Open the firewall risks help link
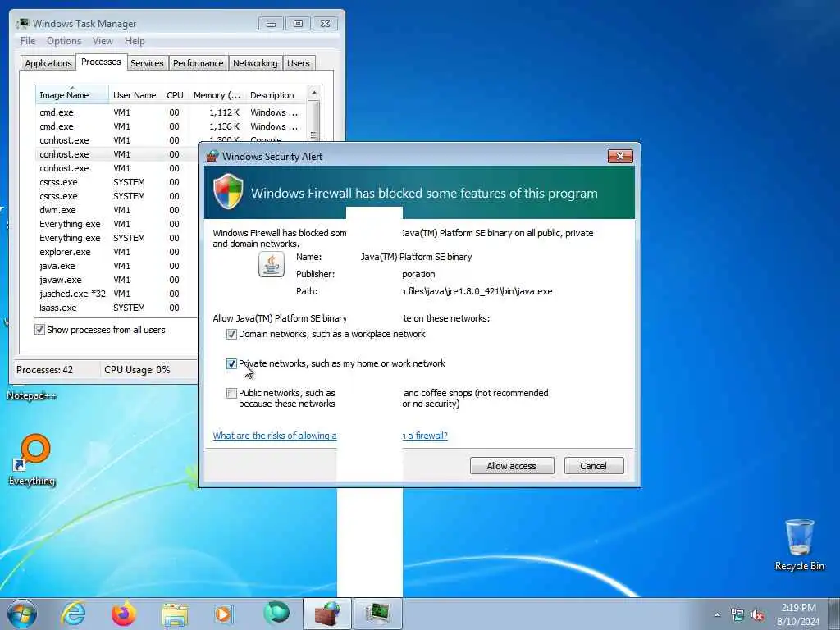Screen dimensions: 840x630 click(x=330, y=436)
